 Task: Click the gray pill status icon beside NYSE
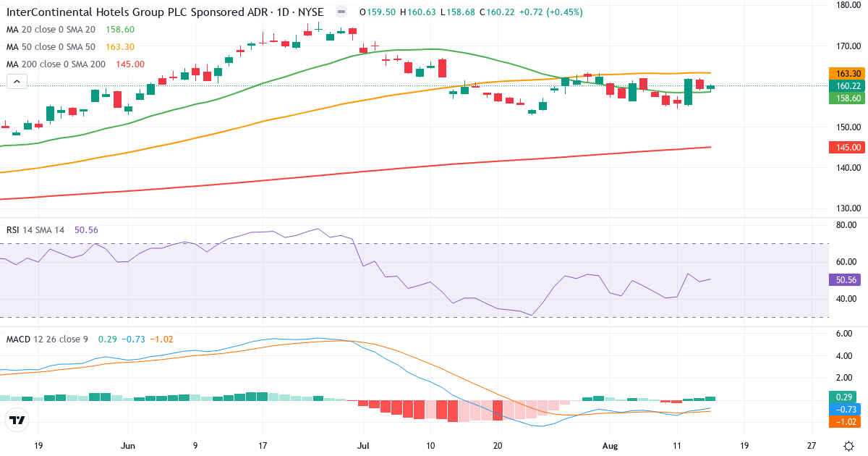[341, 12]
